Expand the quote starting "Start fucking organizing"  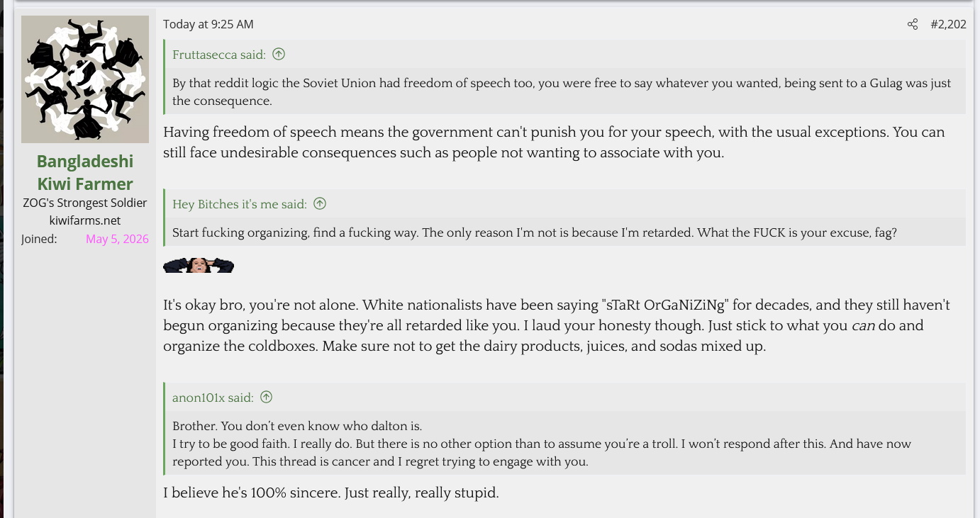tap(565, 232)
